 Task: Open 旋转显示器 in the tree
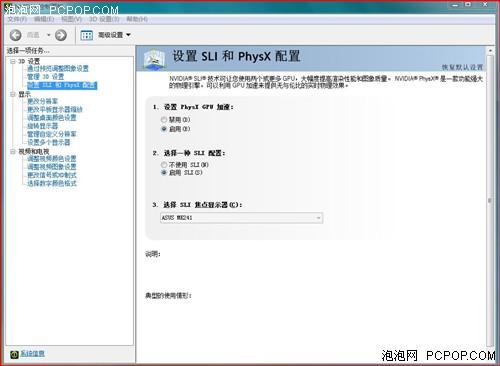tap(42, 126)
